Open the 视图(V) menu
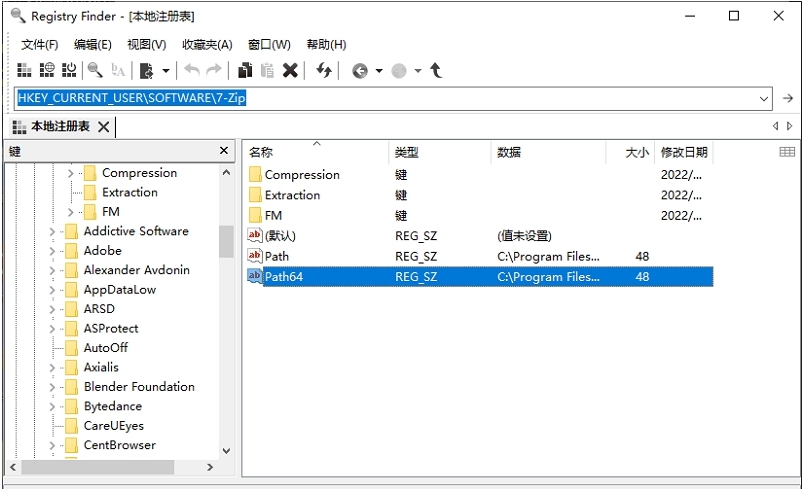Image resolution: width=804 pixels, height=489 pixels. click(x=147, y=45)
